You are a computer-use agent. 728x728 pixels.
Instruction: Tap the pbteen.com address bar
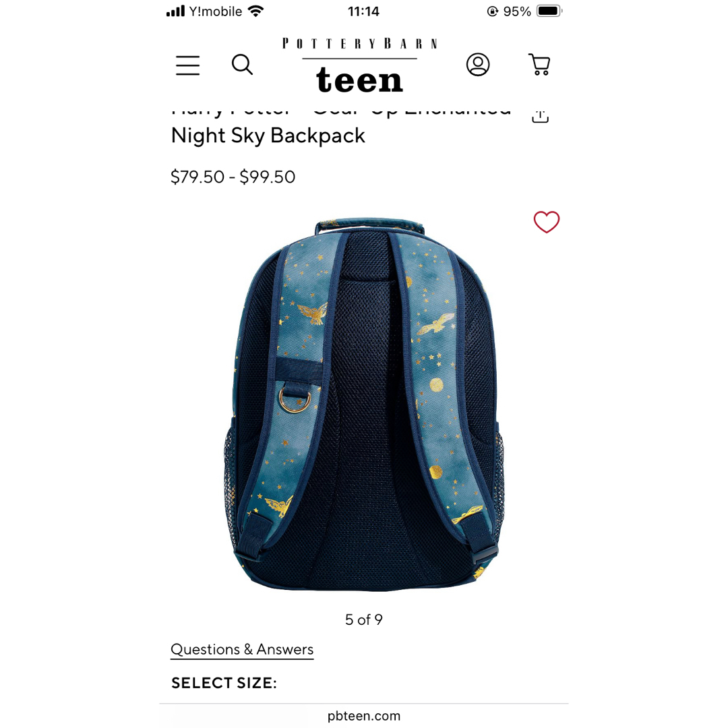[x=363, y=715]
